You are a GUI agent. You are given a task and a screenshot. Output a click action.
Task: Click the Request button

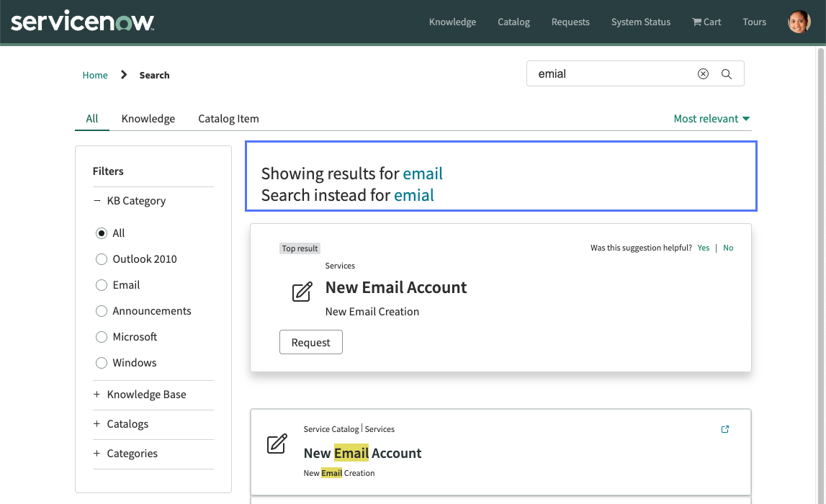311,342
